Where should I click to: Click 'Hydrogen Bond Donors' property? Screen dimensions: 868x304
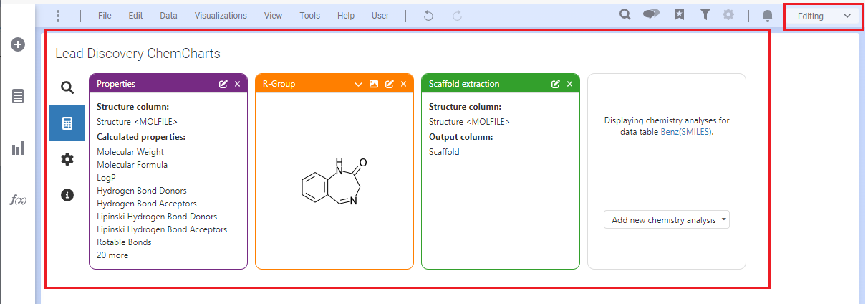(142, 191)
